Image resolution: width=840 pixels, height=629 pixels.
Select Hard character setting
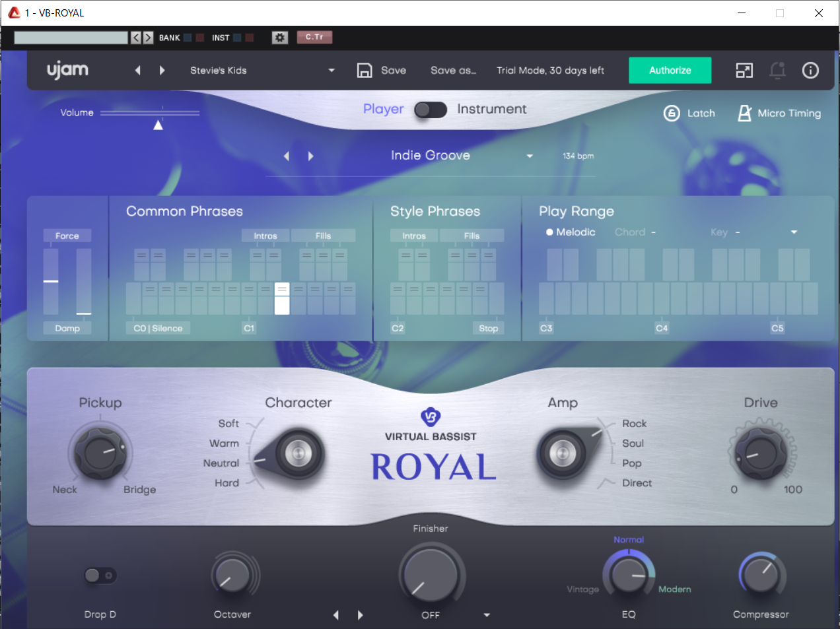click(x=227, y=483)
